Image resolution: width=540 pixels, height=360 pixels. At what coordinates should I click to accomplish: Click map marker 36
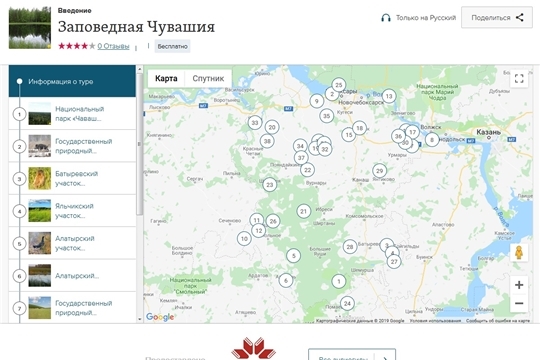(x=398, y=136)
